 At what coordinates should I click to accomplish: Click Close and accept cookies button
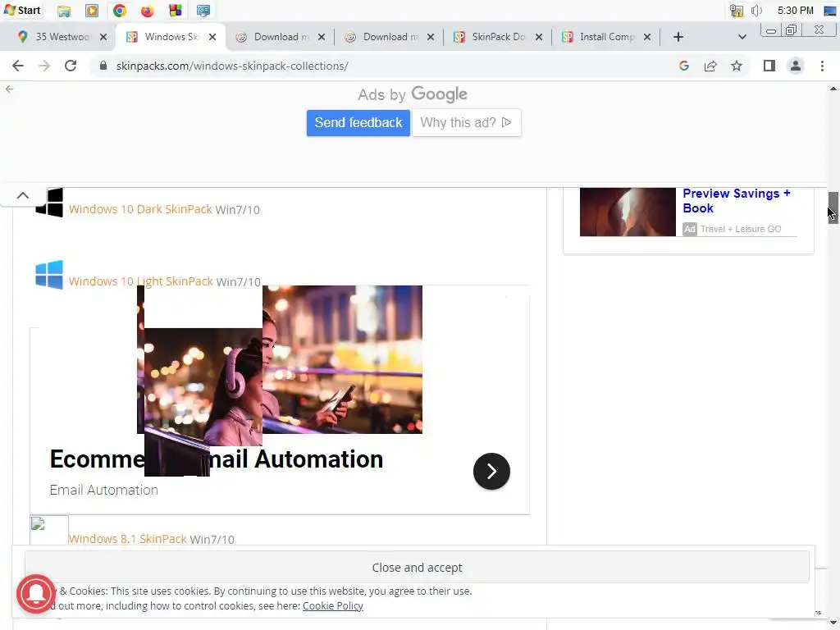(417, 568)
